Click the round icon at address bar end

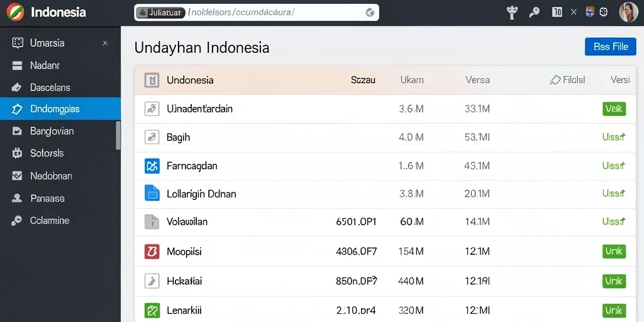[370, 13]
